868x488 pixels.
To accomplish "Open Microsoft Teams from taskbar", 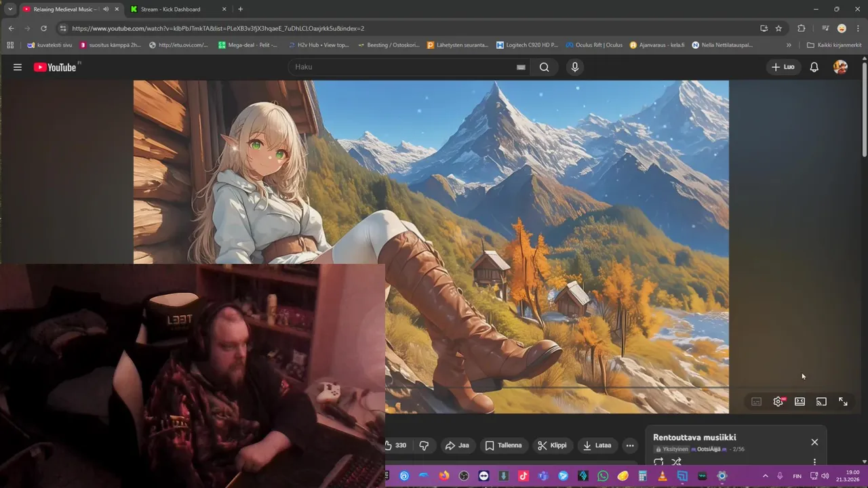I will coord(544,476).
